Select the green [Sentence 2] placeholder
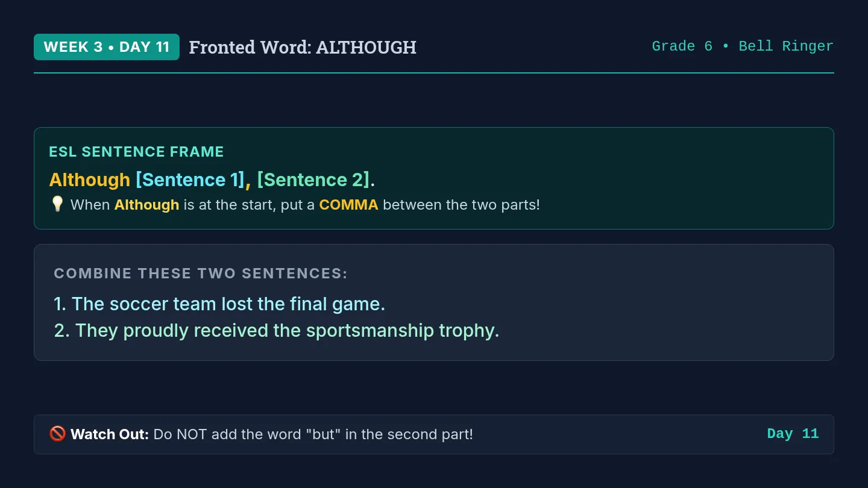The image size is (868, 488). 313,180
